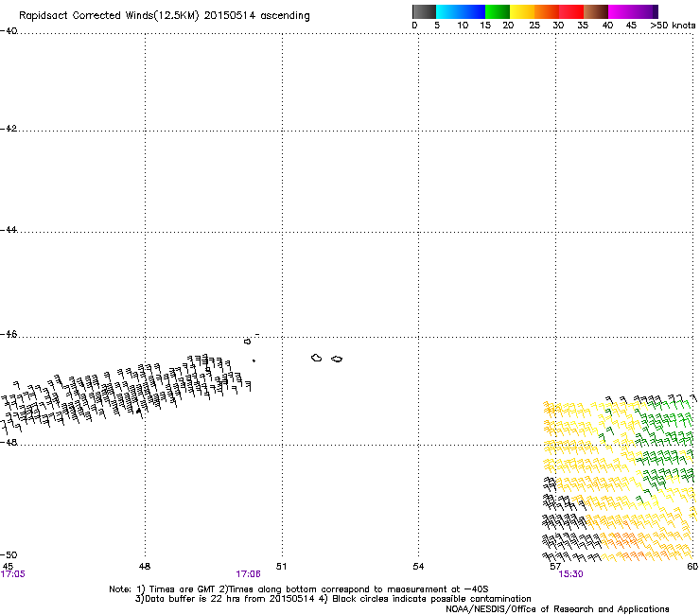Click the brown 35-40 knots legend segment

[596, 11]
